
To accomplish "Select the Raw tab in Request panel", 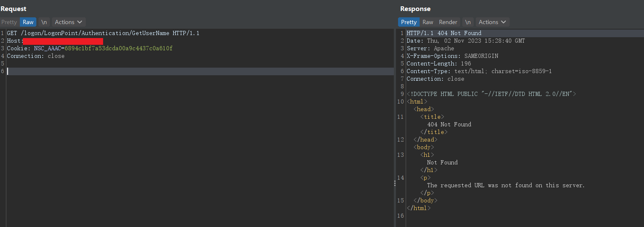I will pos(28,22).
